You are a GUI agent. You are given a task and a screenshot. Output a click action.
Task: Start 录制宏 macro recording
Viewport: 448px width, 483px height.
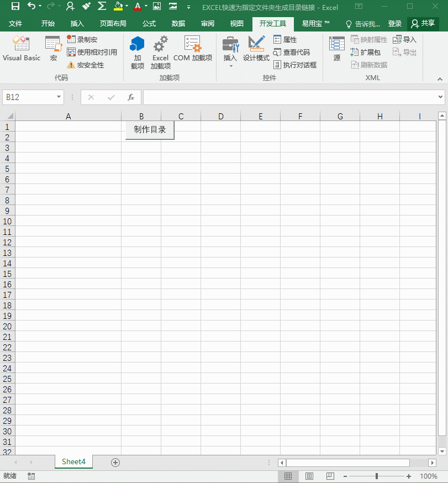click(82, 39)
